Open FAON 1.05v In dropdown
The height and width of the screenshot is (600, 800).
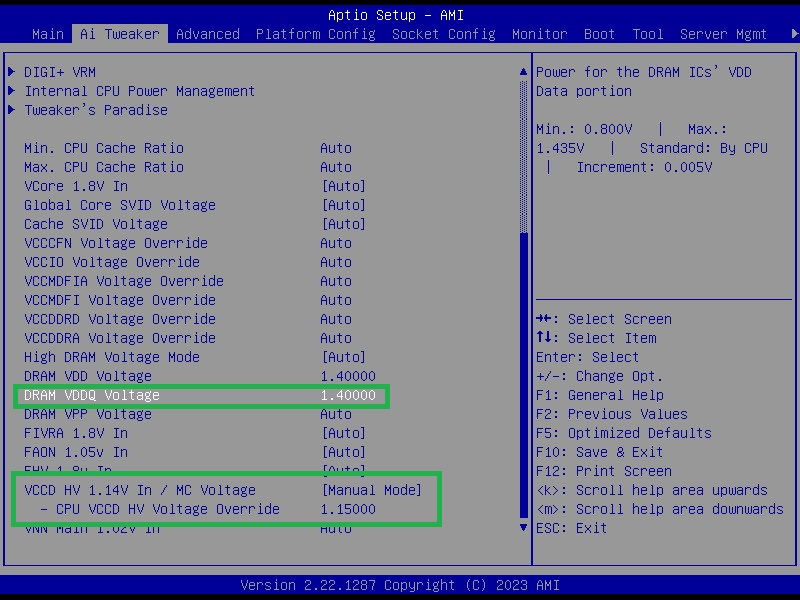coord(343,452)
